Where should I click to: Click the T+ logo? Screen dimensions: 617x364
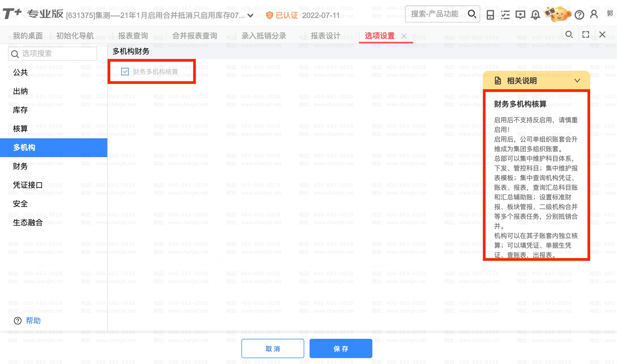pyautogui.click(x=12, y=13)
